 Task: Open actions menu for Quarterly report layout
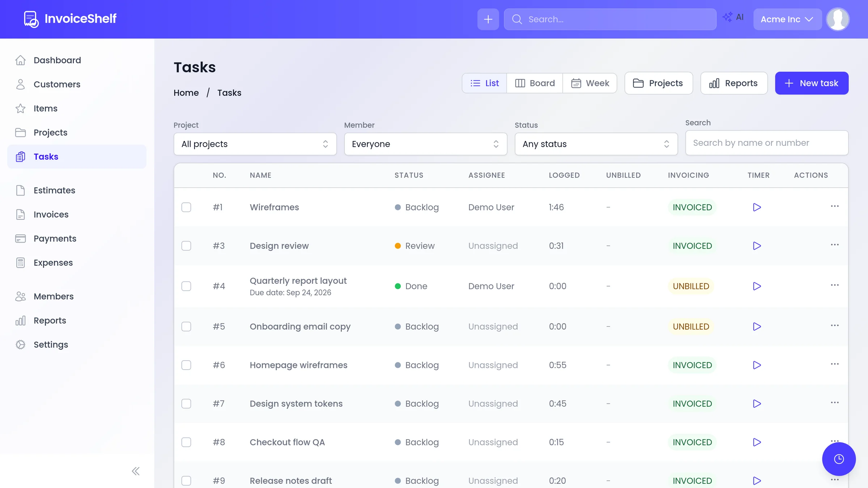click(x=835, y=285)
